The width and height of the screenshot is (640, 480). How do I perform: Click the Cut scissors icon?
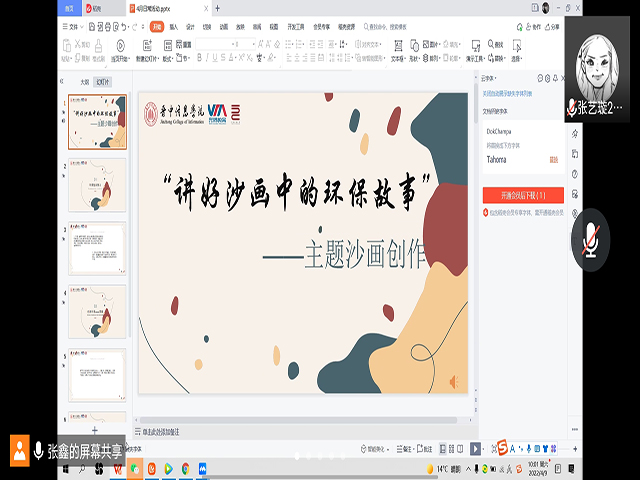tap(78, 44)
